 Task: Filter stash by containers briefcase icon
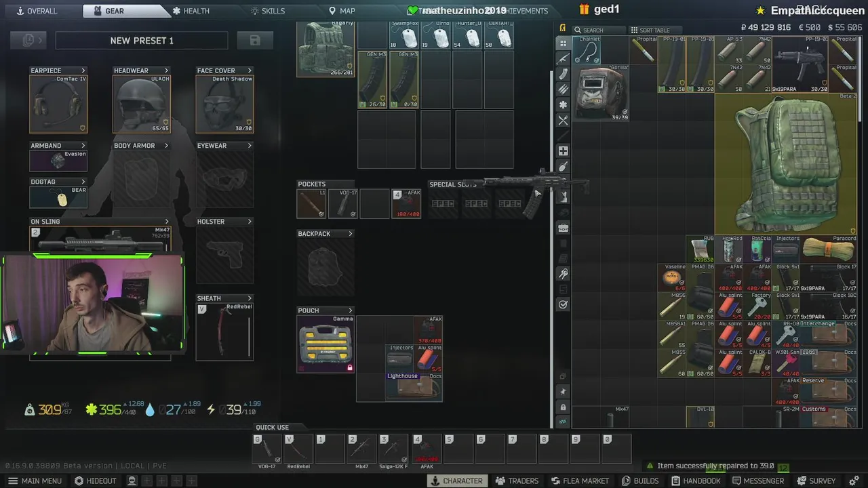point(563,228)
